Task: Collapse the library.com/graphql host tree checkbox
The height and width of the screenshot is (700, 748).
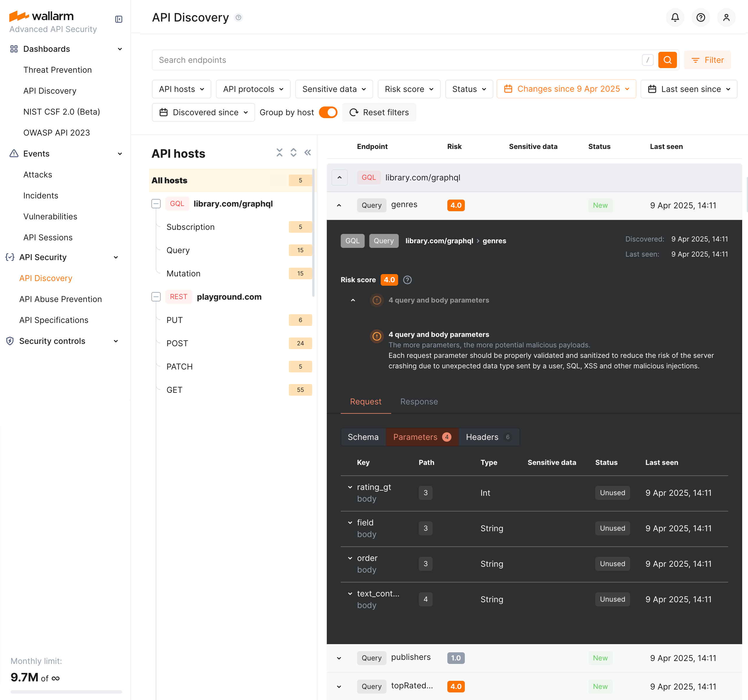Action: tap(156, 204)
